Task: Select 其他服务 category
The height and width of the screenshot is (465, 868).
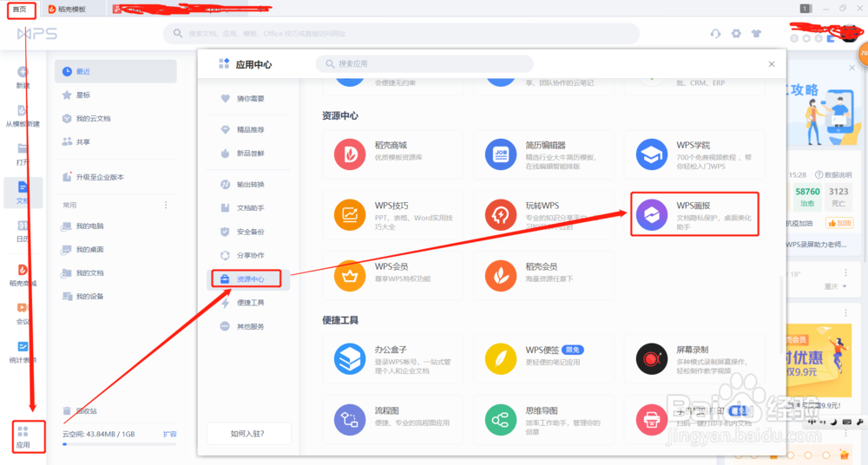Action: tap(248, 326)
